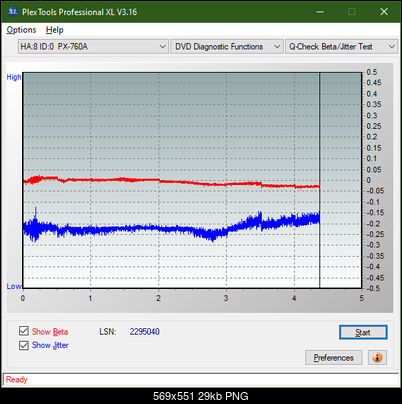Click the LSN value 2295040
The image size is (402, 404).
click(145, 332)
